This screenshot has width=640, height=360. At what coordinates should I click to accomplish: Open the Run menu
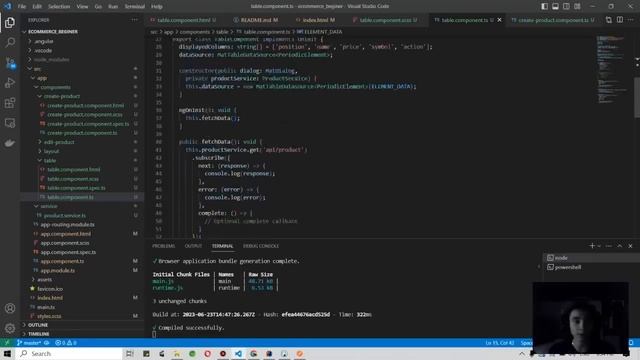click(x=113, y=7)
